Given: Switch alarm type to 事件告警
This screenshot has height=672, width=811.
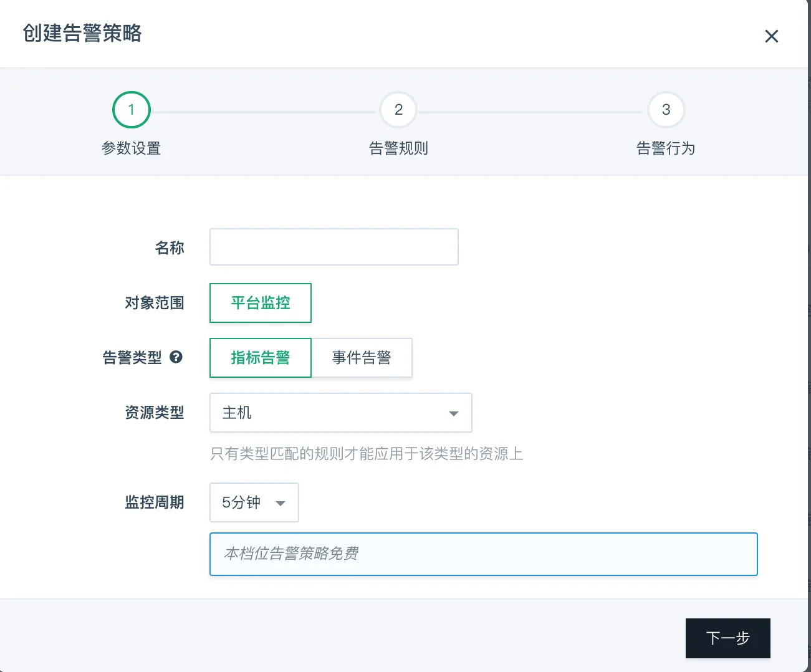Looking at the screenshot, I should point(362,358).
